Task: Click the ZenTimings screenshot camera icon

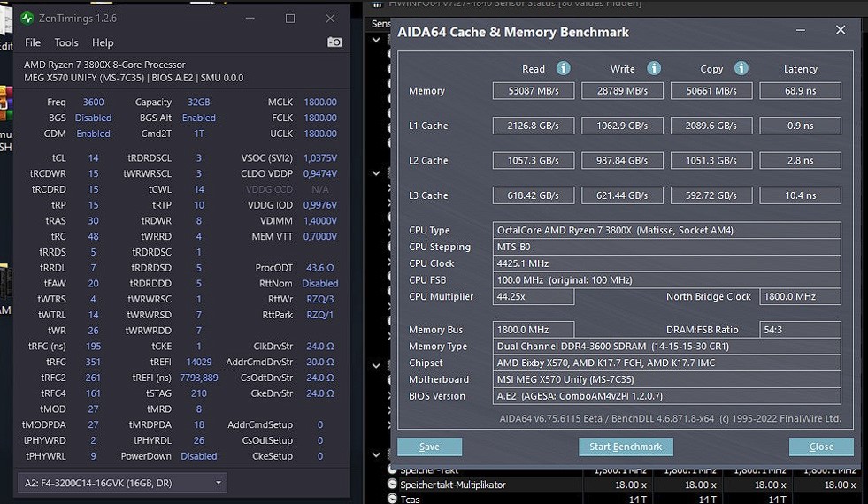Action: pyautogui.click(x=334, y=42)
